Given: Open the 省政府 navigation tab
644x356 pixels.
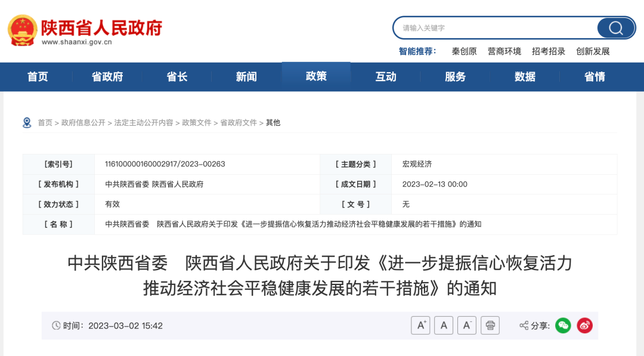Looking at the screenshot, I should pos(107,77).
